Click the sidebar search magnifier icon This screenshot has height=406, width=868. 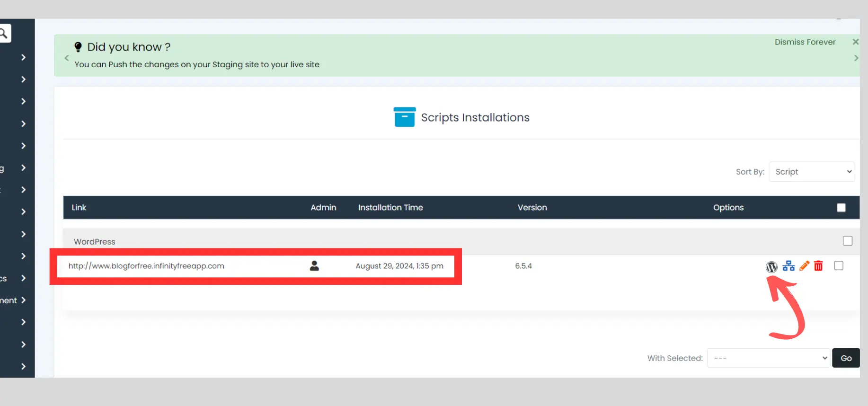[x=4, y=34]
